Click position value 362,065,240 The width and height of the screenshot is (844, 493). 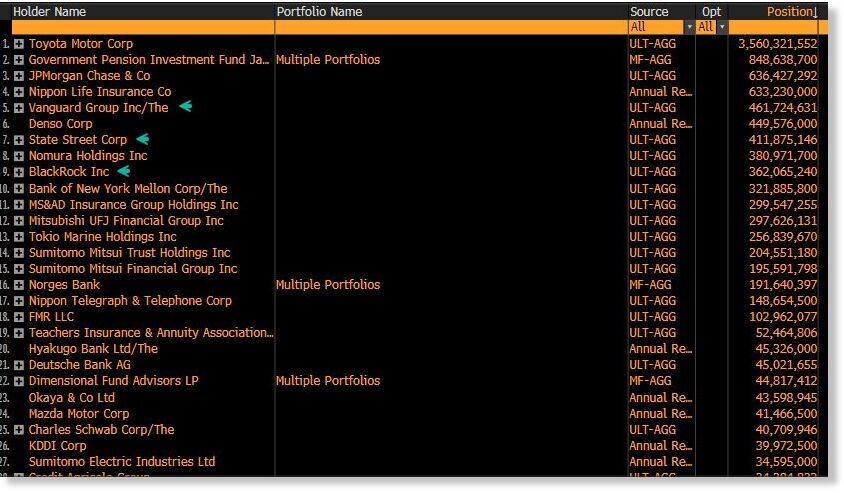coord(783,172)
